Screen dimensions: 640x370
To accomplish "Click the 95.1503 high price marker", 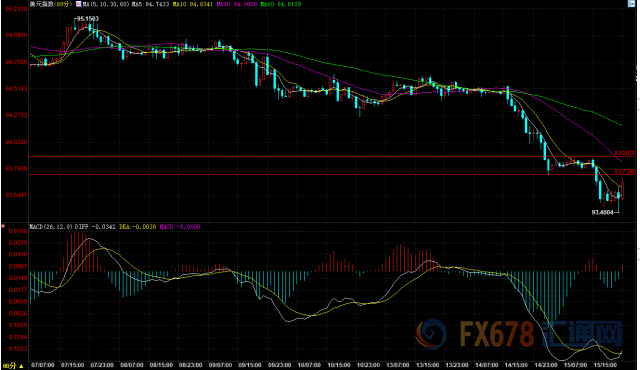I will (87, 19).
